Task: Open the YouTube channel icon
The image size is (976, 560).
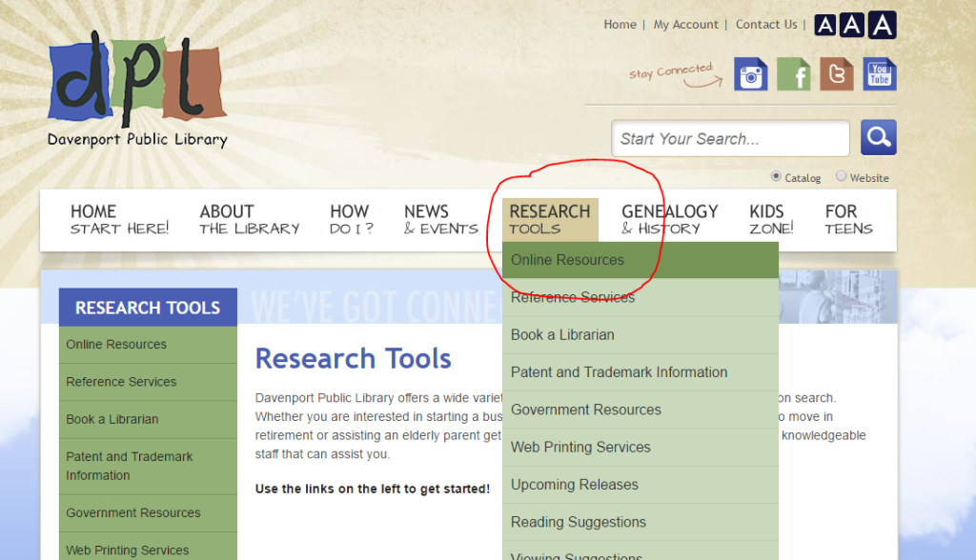Action: [880, 74]
